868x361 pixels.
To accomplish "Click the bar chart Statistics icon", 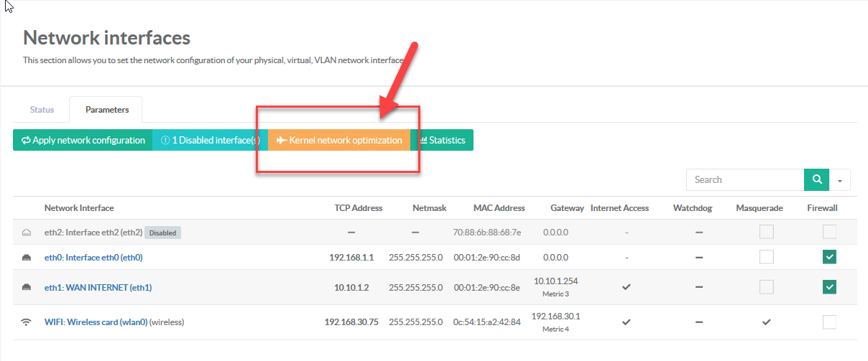I will [423, 141].
